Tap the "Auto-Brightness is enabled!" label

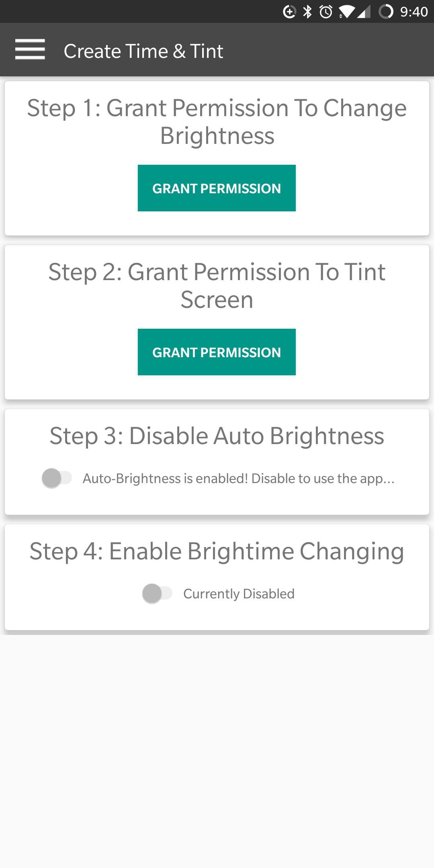point(238,478)
